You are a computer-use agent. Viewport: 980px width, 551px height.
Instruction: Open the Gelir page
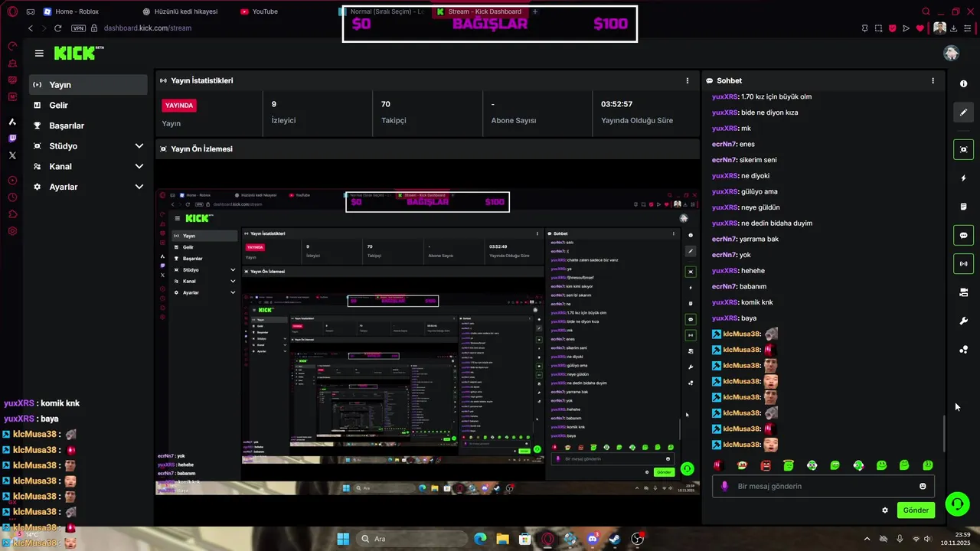88,106
